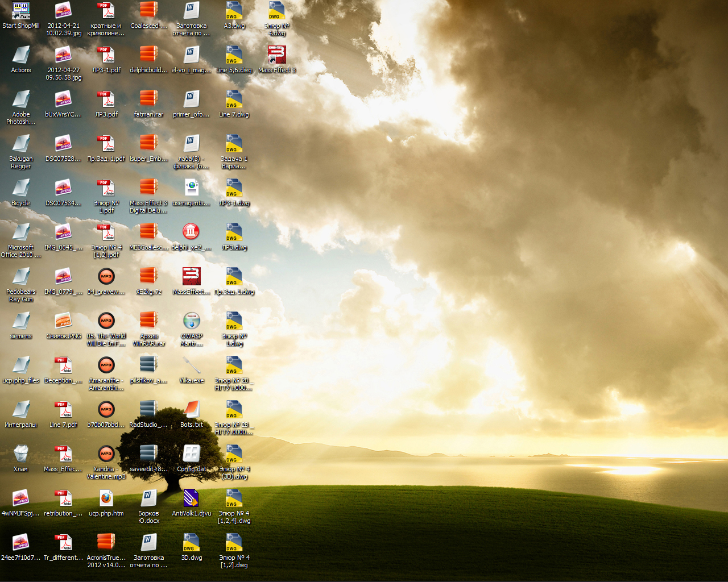Select the ucp.php.htm Firefox document

point(106,503)
